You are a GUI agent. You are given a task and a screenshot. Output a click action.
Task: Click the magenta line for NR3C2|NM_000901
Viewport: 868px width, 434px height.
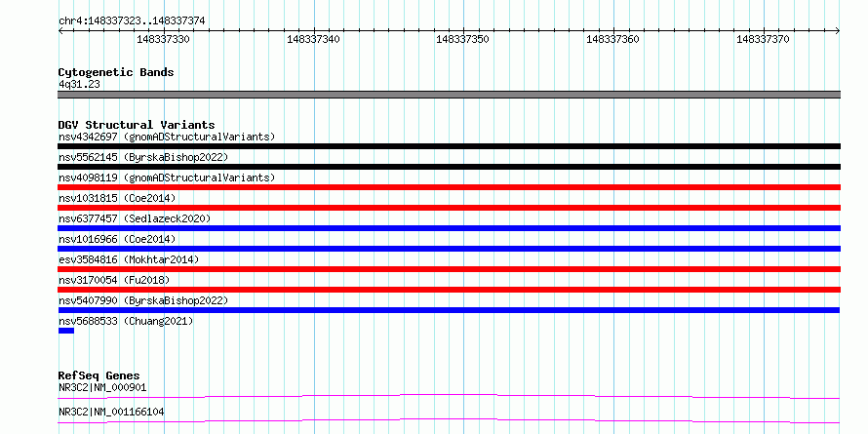tap(449, 396)
